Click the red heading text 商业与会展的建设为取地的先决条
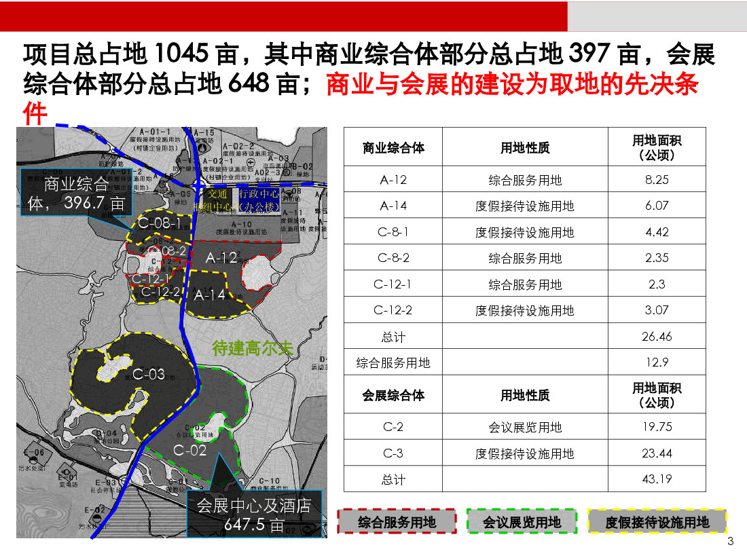 click(x=512, y=83)
